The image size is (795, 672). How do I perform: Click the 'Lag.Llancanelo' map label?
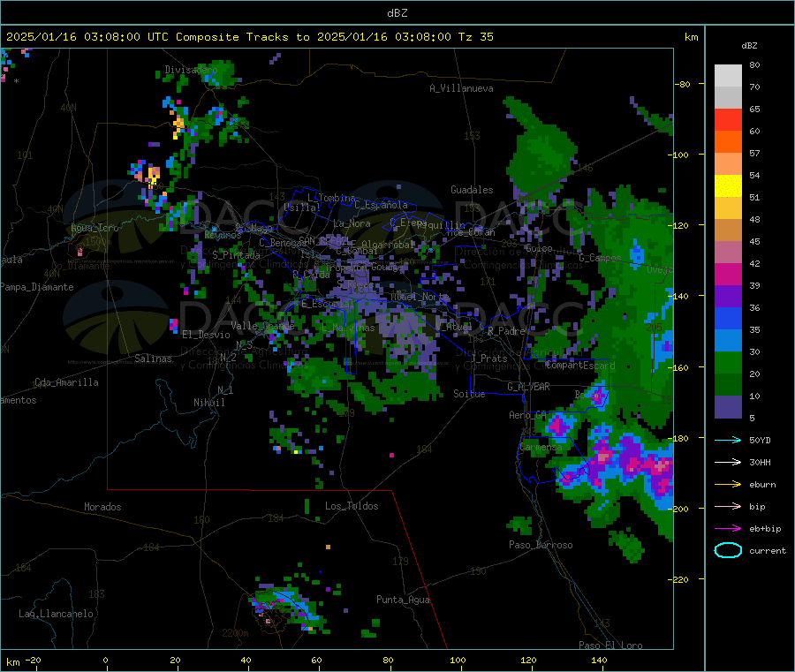coord(56,614)
